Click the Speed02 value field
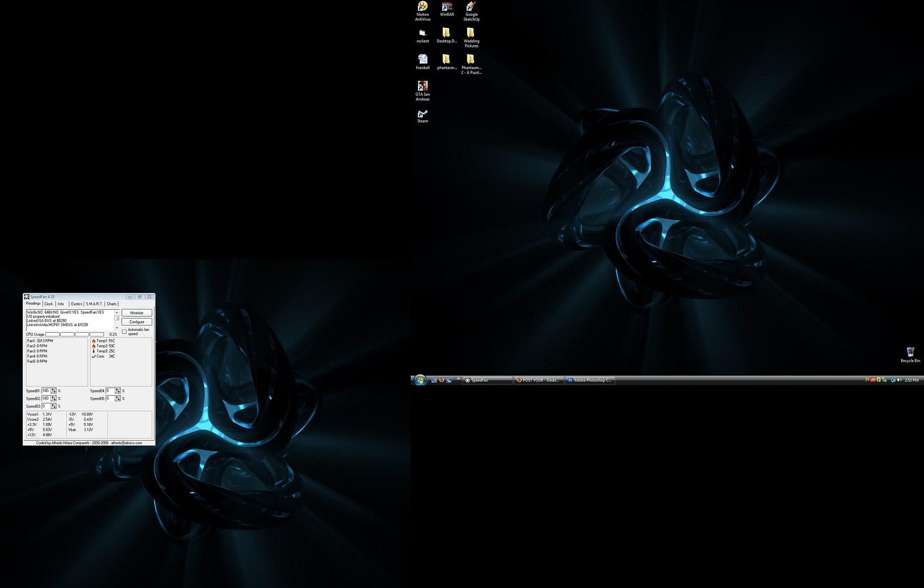The image size is (924, 588). click(46, 399)
